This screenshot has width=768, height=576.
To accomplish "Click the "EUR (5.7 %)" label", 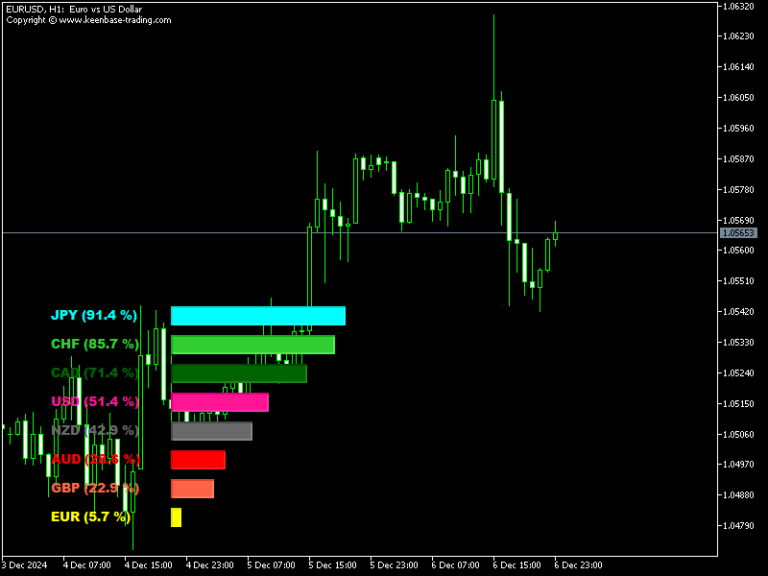I will coord(91,517).
